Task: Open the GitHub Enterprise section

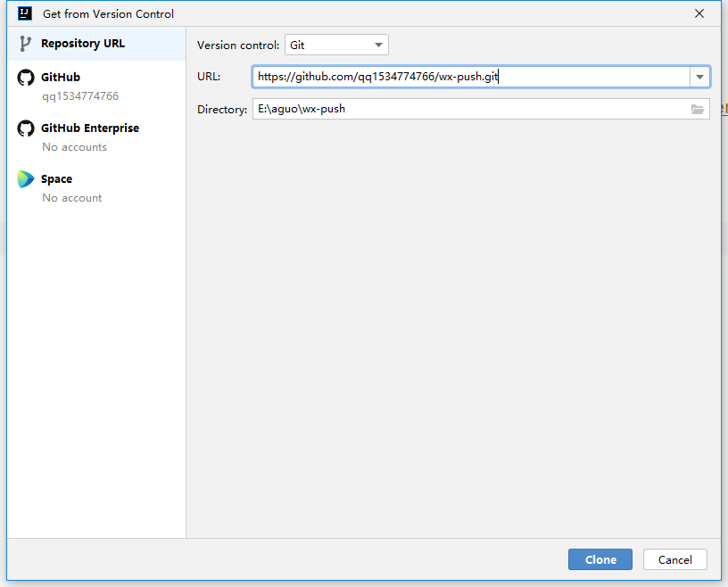Action: click(x=96, y=137)
